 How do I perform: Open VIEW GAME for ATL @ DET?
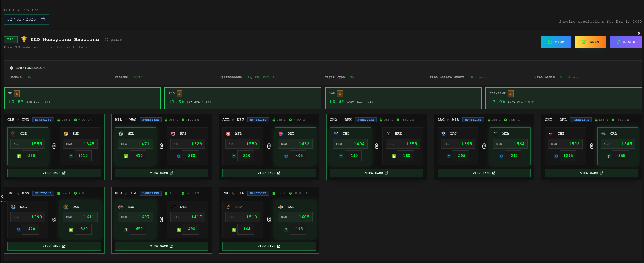(x=269, y=173)
